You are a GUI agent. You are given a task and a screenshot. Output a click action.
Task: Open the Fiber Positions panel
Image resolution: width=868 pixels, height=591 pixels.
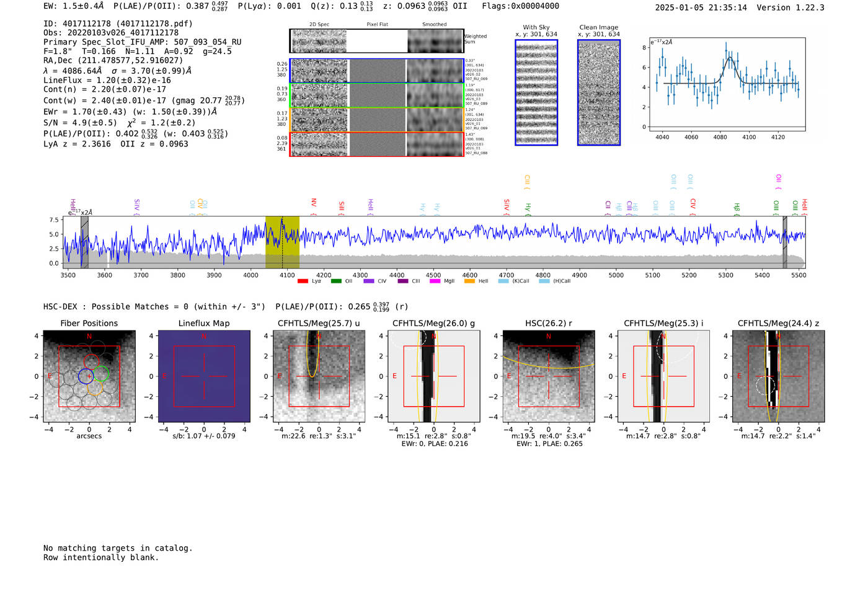click(89, 376)
